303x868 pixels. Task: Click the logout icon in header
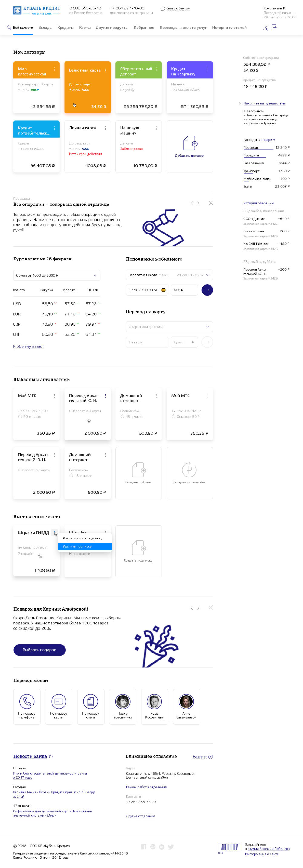[274, 28]
